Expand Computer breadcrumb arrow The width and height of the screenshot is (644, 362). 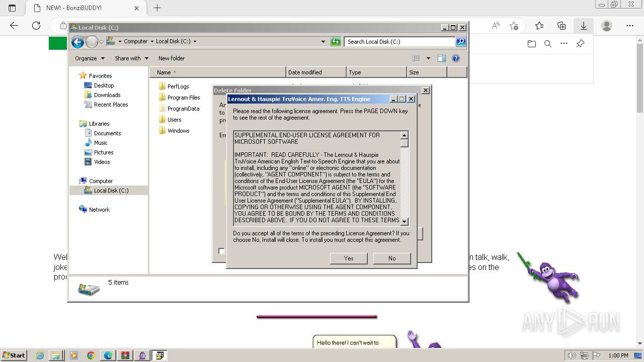[152, 42]
